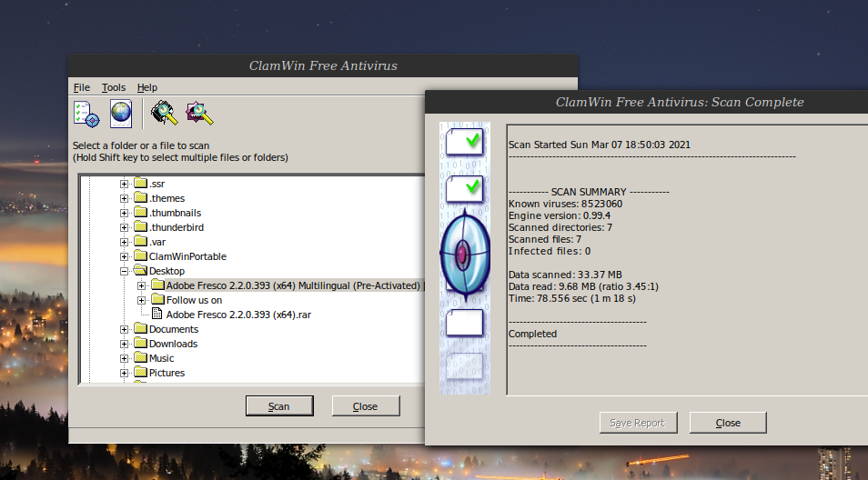Click the 'Time: 78.556 sec' line

pos(571,298)
